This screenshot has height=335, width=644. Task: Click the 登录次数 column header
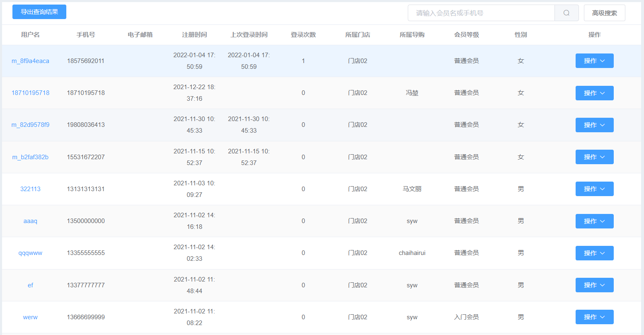point(303,35)
